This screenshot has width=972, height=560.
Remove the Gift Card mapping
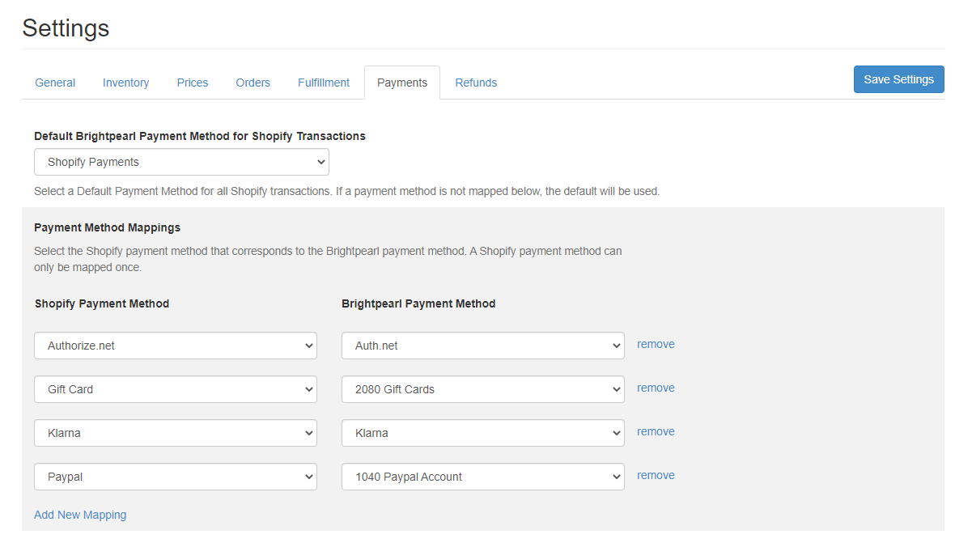(x=656, y=388)
